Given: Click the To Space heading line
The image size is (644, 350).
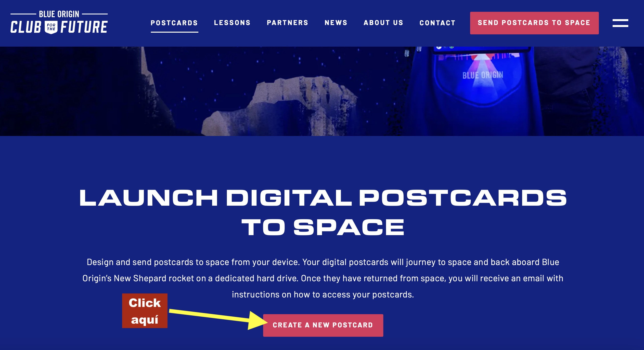Looking at the screenshot, I should 323,227.
